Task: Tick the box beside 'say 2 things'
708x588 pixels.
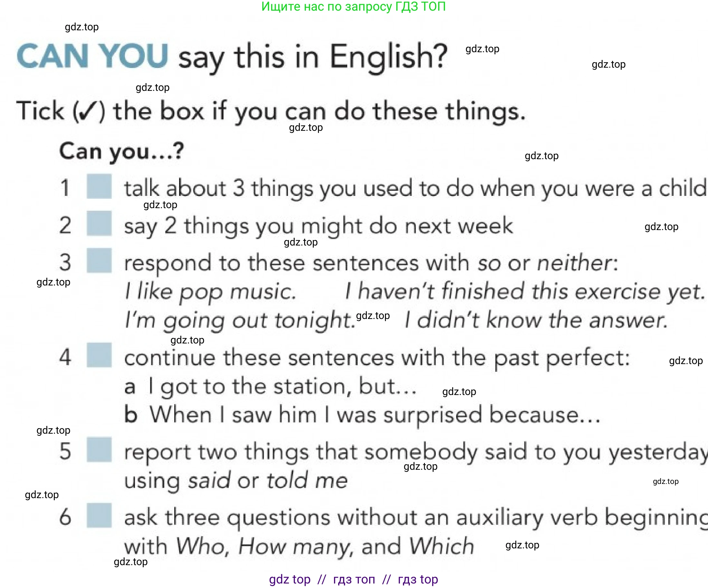Action: coord(99,223)
